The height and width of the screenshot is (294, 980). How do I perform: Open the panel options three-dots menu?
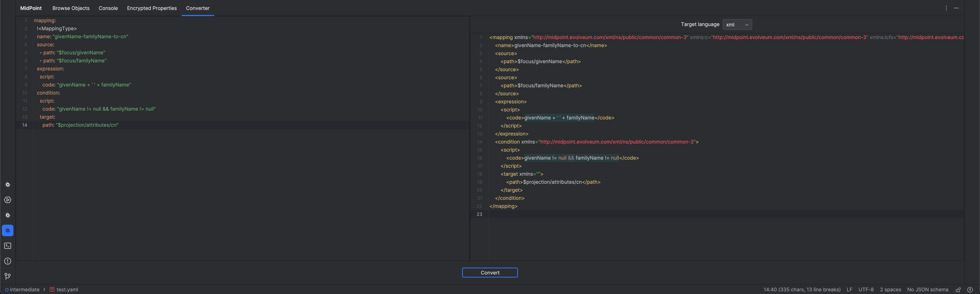point(946,8)
